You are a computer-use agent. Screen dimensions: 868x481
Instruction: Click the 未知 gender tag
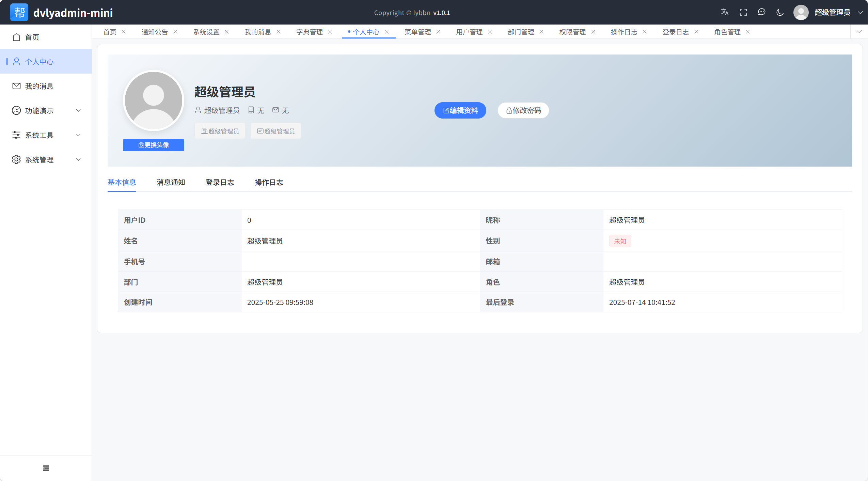620,241
